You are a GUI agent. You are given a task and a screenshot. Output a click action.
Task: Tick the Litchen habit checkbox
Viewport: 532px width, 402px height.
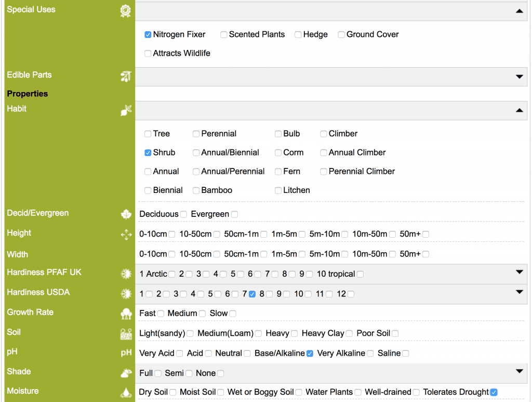278,190
